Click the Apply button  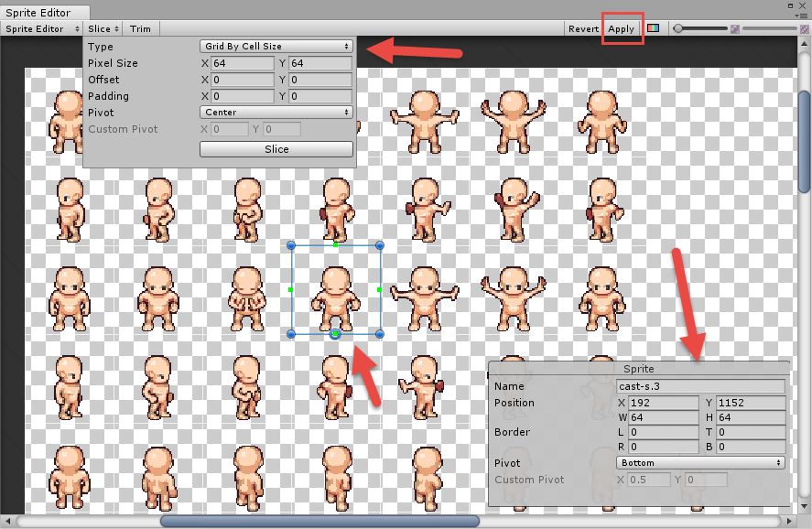[x=623, y=28]
